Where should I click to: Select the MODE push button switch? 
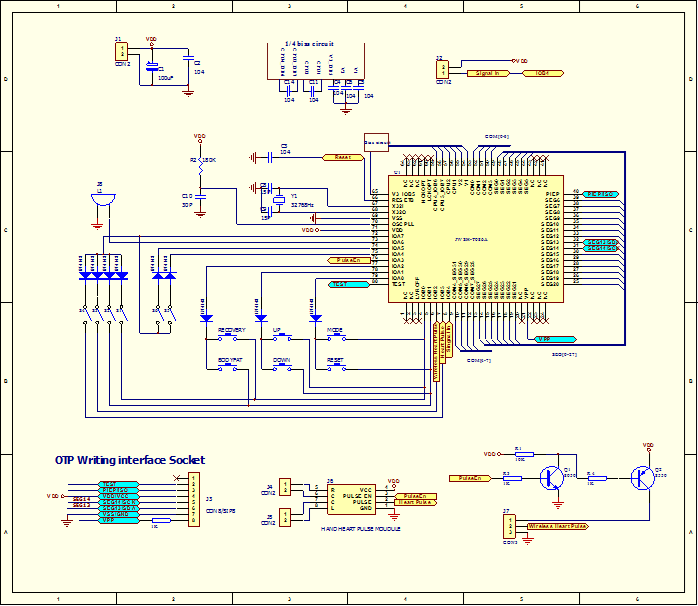coord(335,337)
